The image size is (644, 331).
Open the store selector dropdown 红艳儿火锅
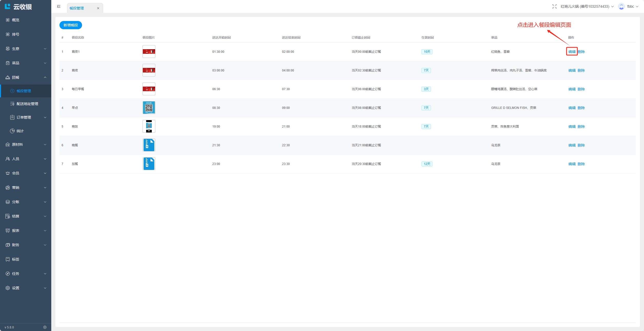[x=587, y=6]
